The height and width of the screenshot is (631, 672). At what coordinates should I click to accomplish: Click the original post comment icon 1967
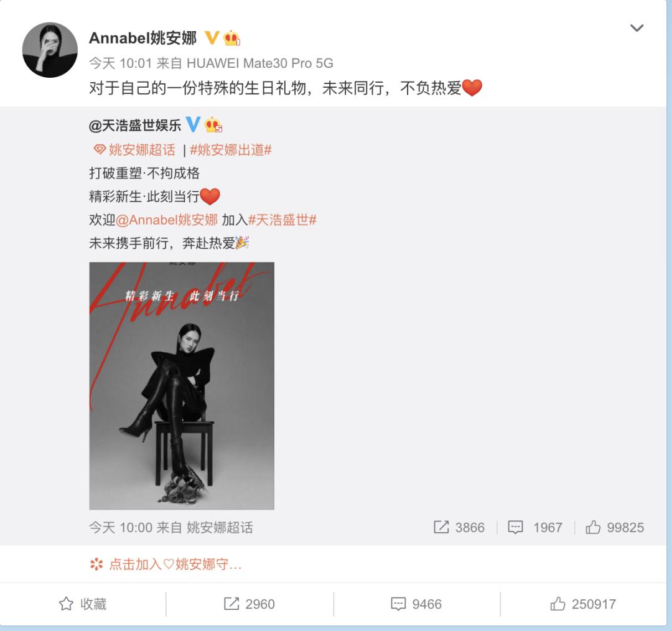(535, 527)
